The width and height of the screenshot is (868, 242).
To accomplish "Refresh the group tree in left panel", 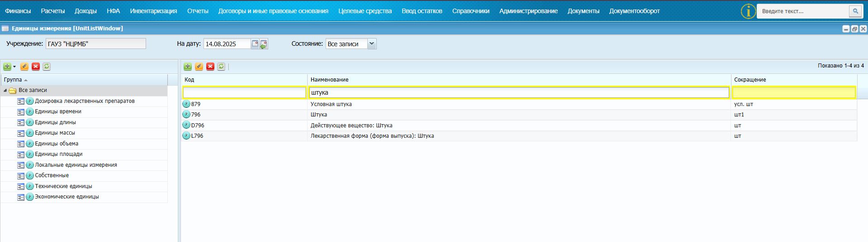I will 47,67.
